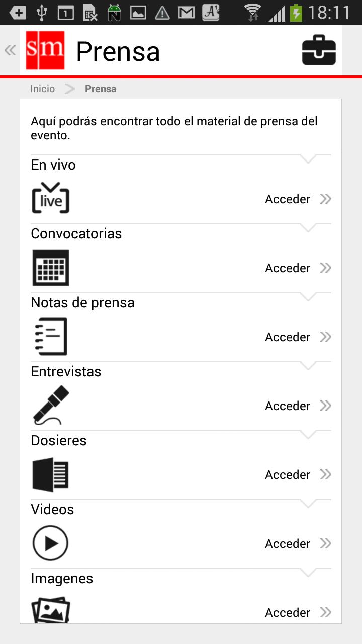Tap the Wi-Fi status bar icon

point(252,12)
